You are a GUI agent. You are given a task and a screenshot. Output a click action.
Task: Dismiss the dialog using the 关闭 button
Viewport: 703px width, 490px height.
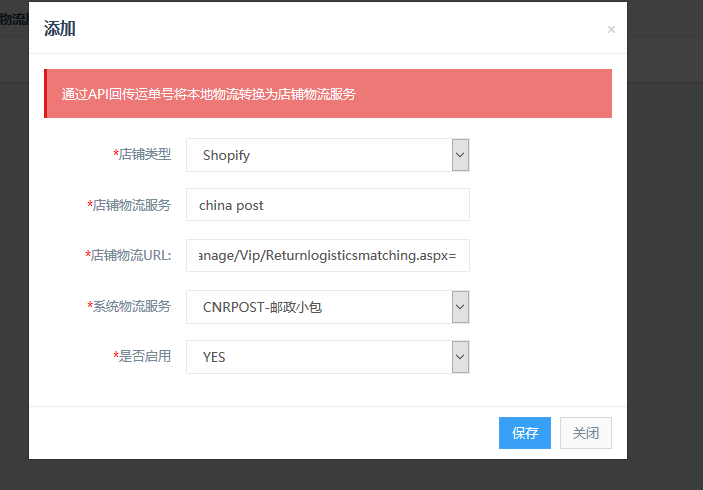(586, 433)
